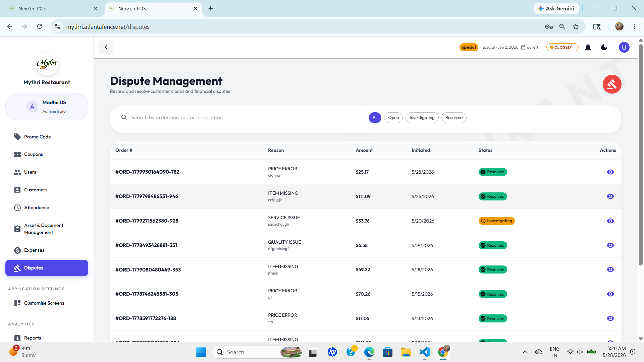Click the Investigating status badge

(496, 221)
